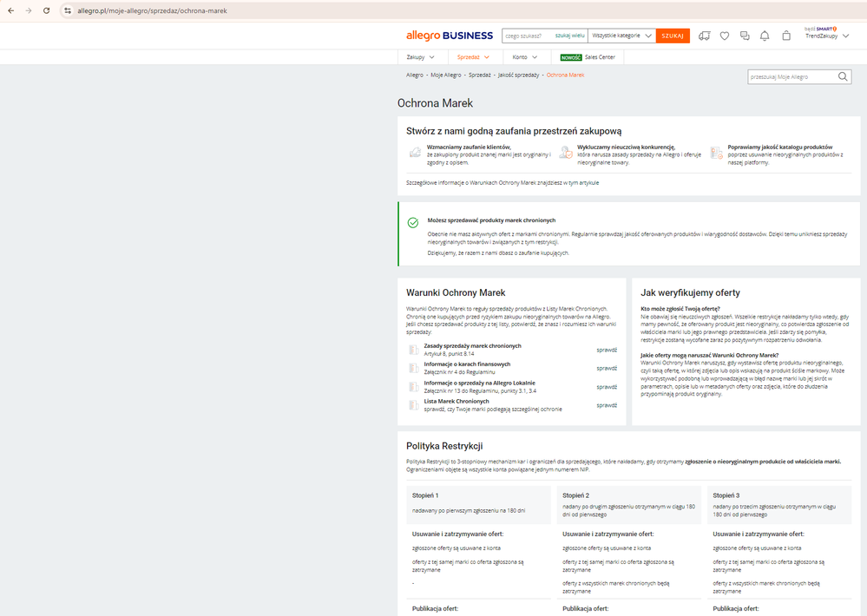Click the Allegro breadcrumb link
The width and height of the screenshot is (867, 616).
click(415, 75)
